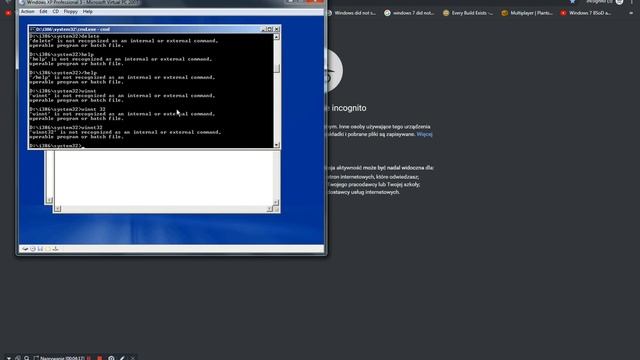The image size is (640, 360).
Task: Close the recorder toolbar with X
Action: coord(133,358)
